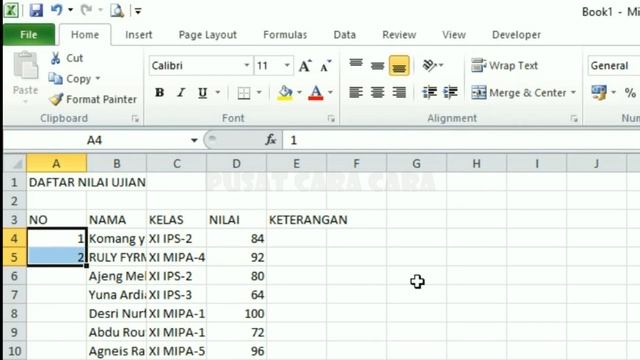Select row 8 header
The height and width of the screenshot is (360, 640).
point(14,313)
